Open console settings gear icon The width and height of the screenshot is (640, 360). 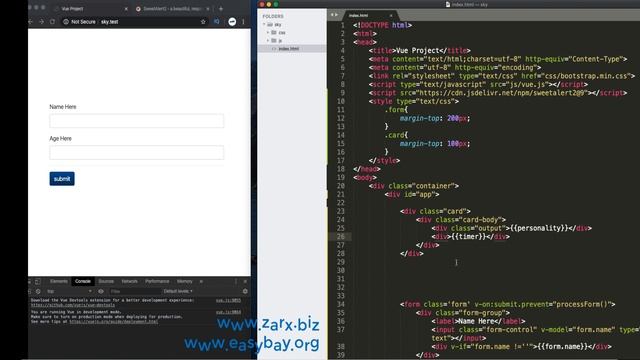(245, 291)
